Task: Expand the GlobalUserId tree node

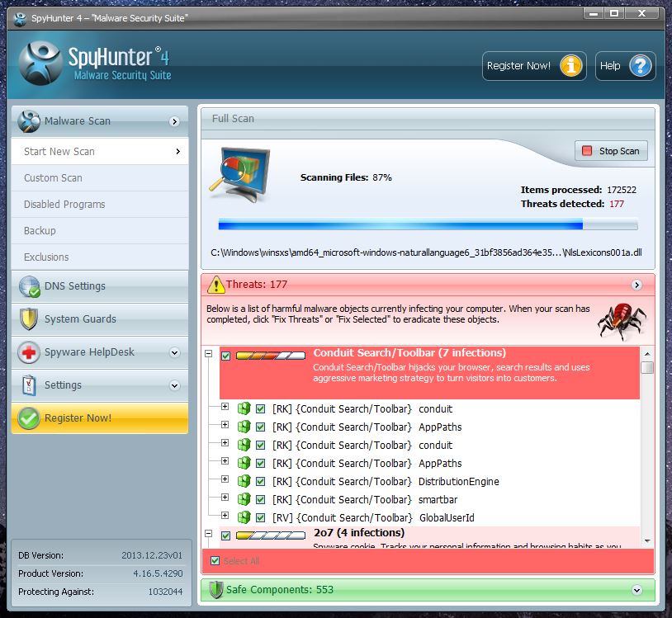Action: click(x=225, y=515)
